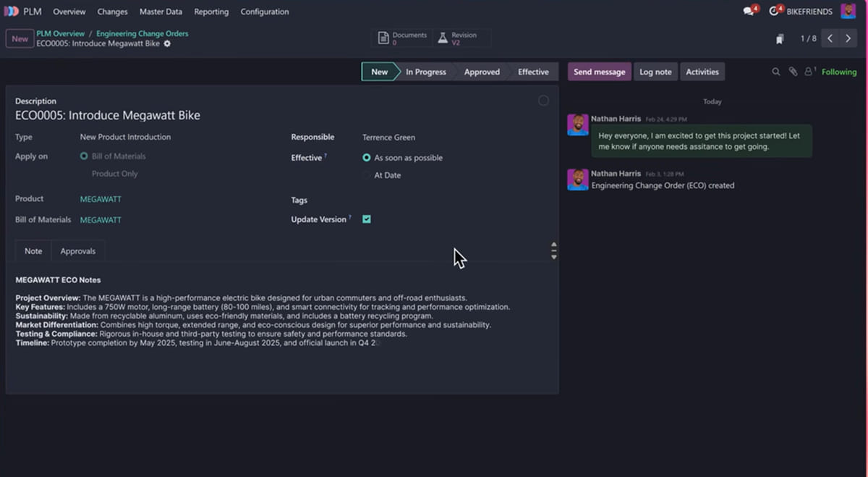
Task: Click Effective field help question mark
Action: [325, 156]
